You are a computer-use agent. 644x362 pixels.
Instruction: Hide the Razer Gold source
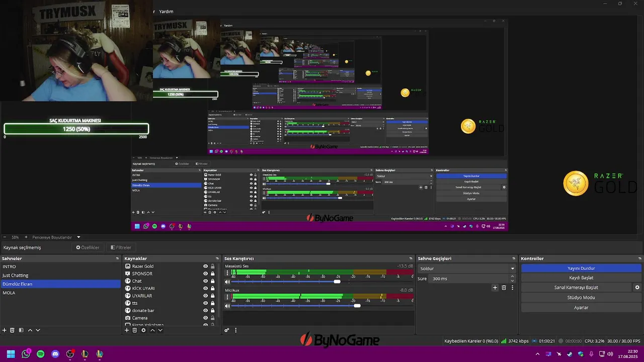[205, 266]
